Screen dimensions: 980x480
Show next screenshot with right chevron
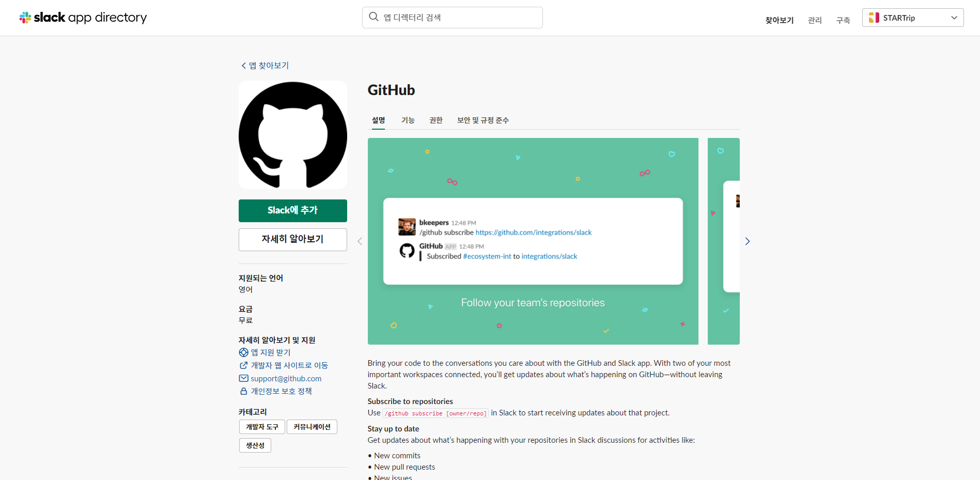click(x=748, y=241)
